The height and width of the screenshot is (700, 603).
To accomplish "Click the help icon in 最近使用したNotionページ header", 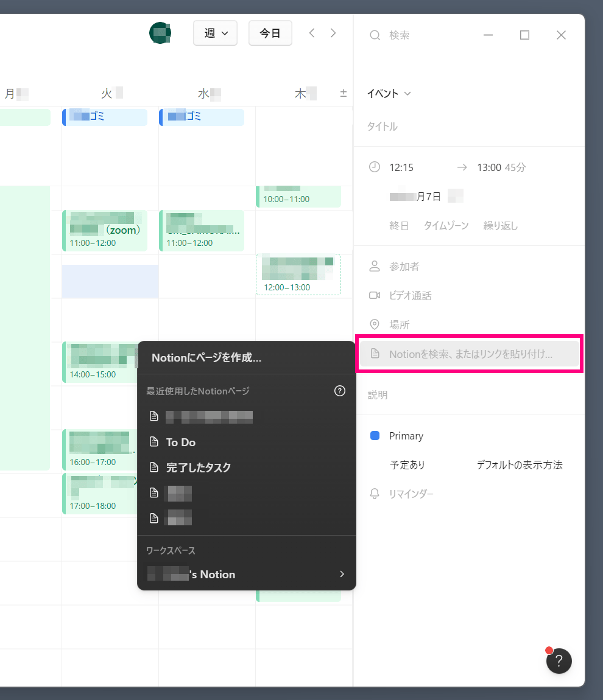I will (339, 391).
